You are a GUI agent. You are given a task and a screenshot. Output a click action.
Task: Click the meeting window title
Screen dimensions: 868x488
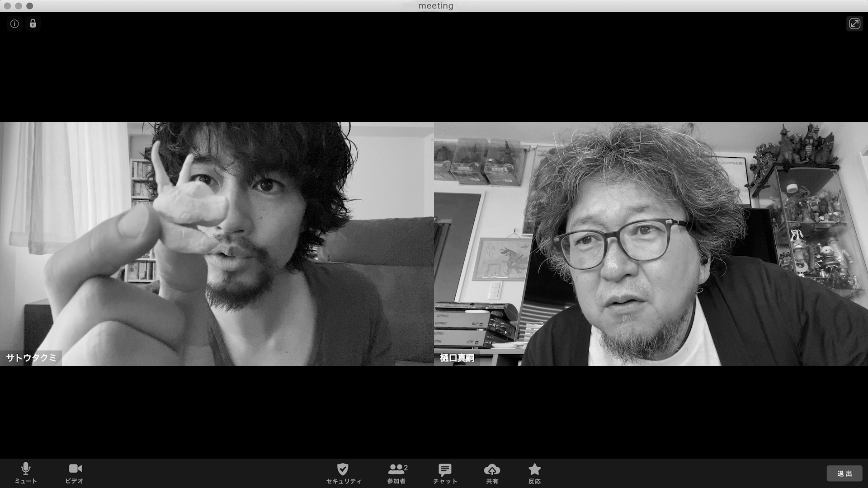tap(436, 6)
